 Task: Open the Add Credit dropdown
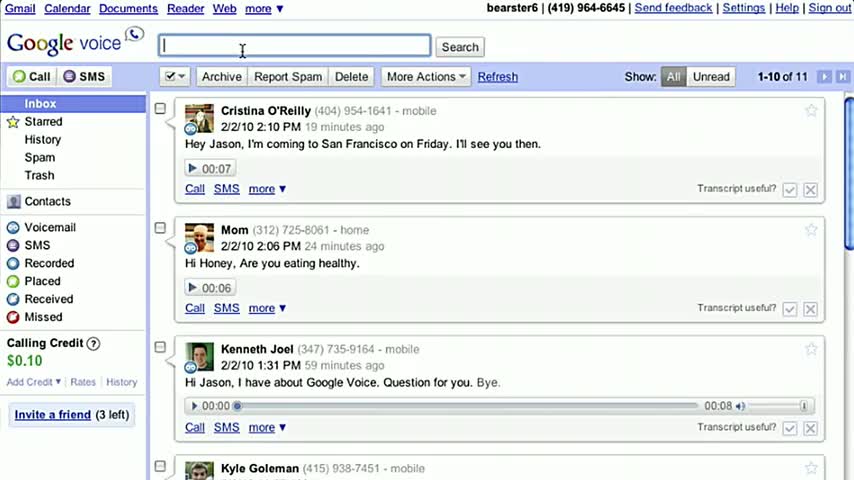(34, 382)
